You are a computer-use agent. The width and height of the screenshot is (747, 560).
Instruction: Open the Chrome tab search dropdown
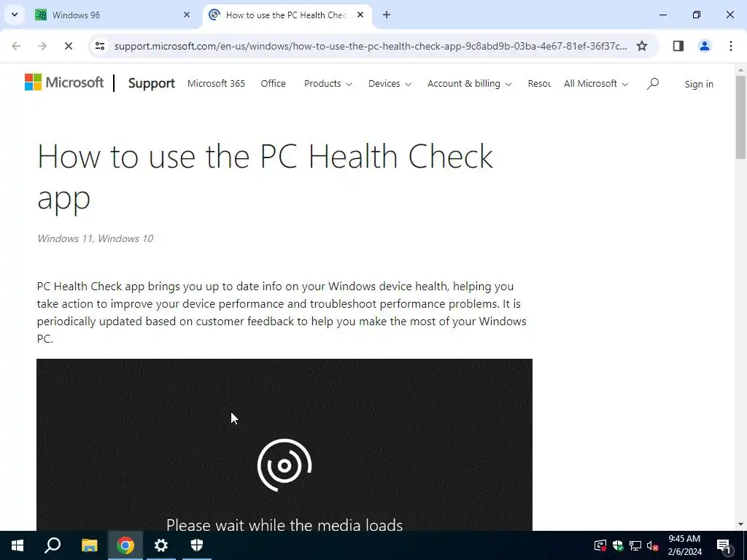pos(15,15)
